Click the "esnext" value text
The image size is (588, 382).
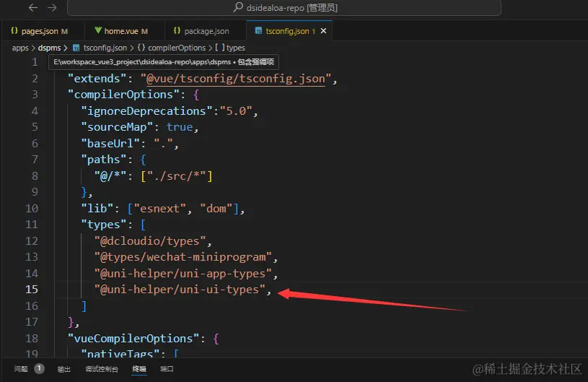pos(159,208)
